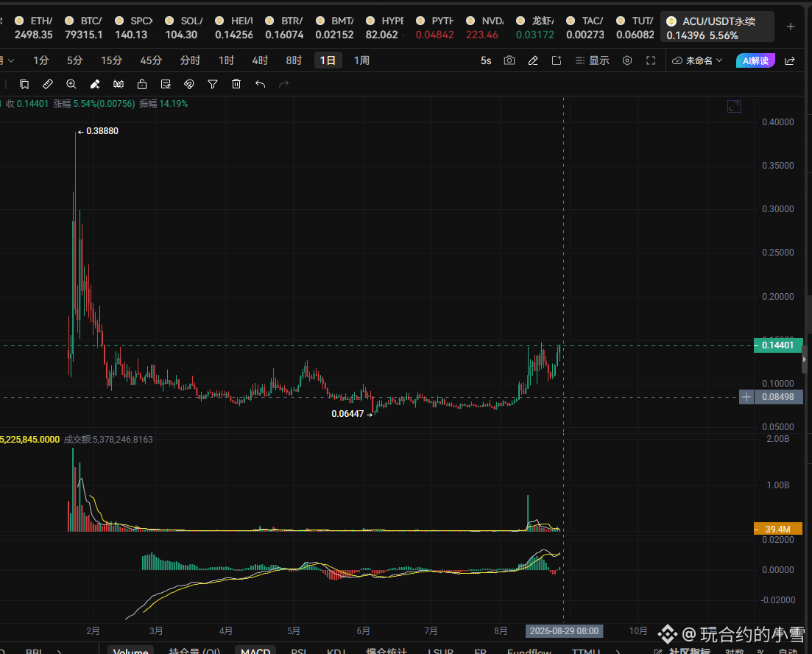
Task: Click the export chart icon beside pencil
Action: point(557,60)
